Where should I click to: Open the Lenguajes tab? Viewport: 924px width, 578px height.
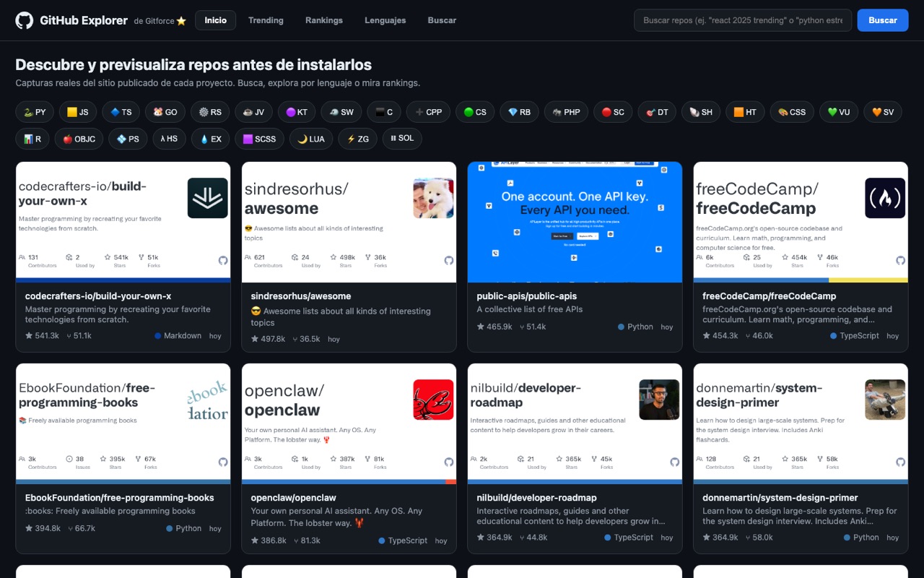[x=385, y=20]
